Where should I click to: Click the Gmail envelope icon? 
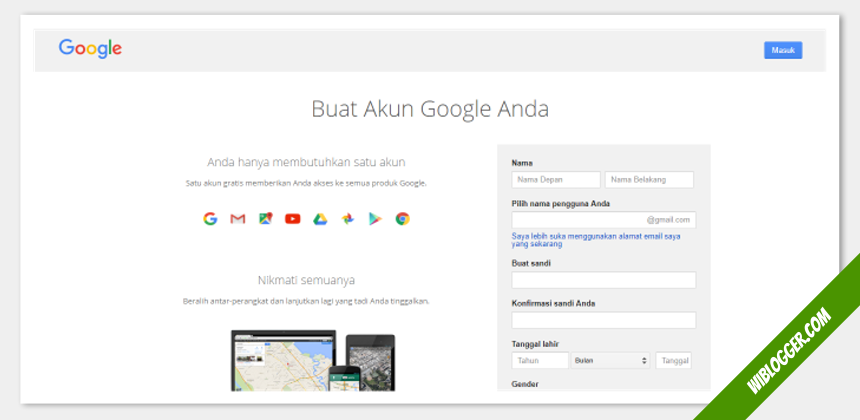237,219
